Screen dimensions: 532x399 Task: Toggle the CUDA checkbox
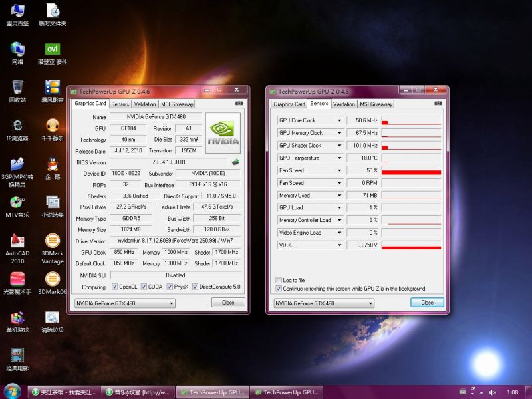click(x=144, y=287)
